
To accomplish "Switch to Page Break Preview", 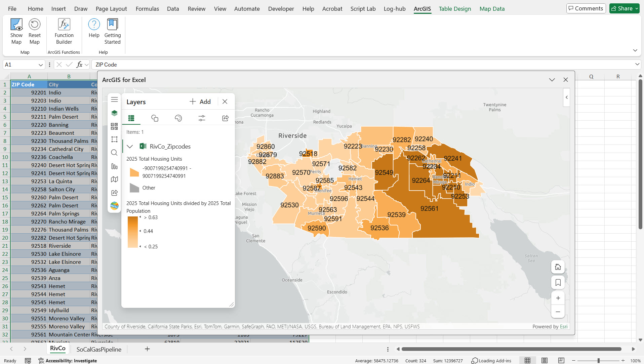I will point(561,361).
